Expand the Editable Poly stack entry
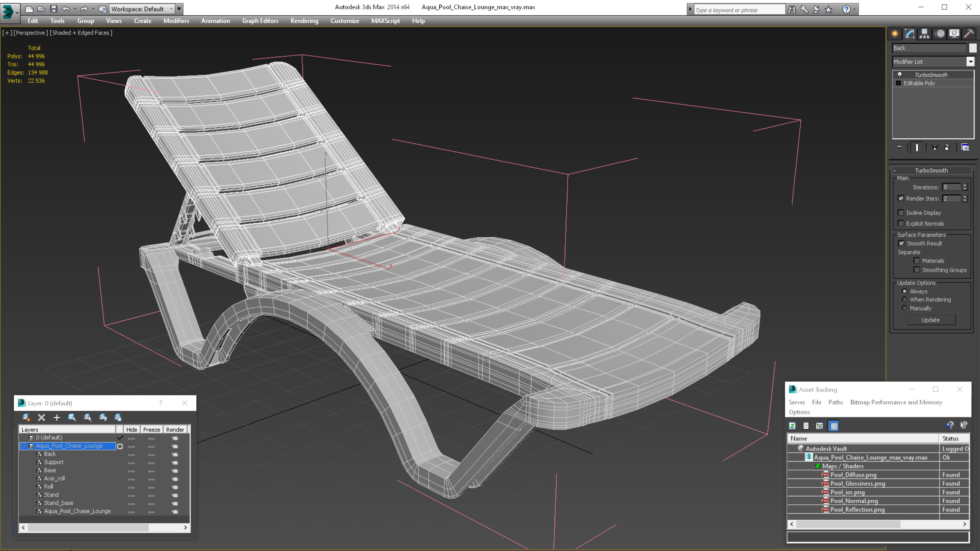This screenshot has width=980, height=551. tap(899, 83)
